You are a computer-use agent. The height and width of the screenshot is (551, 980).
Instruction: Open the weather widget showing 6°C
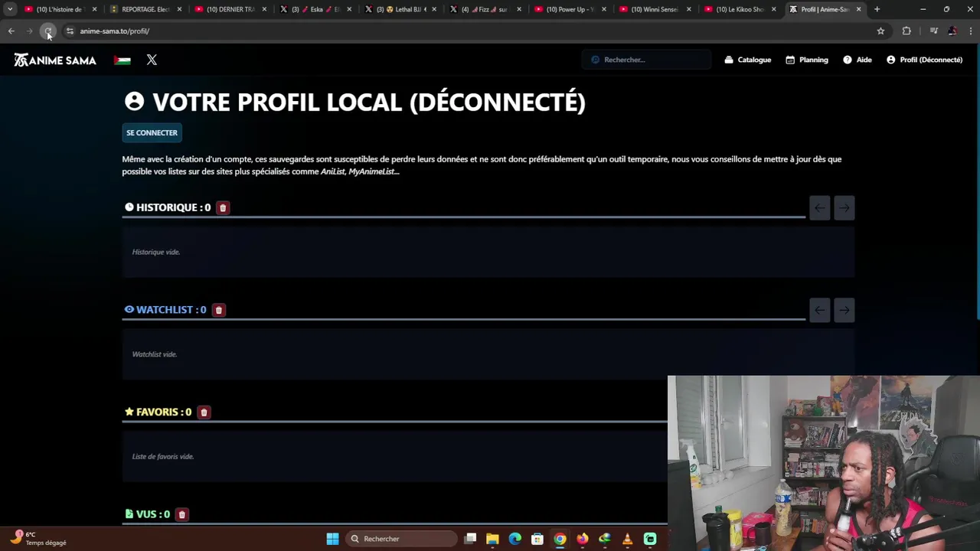(40, 539)
